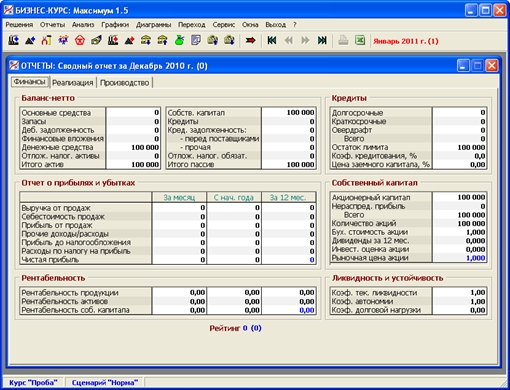Select the Основные средства row label
Screen dimensions: 510x390
[x=56, y=113]
